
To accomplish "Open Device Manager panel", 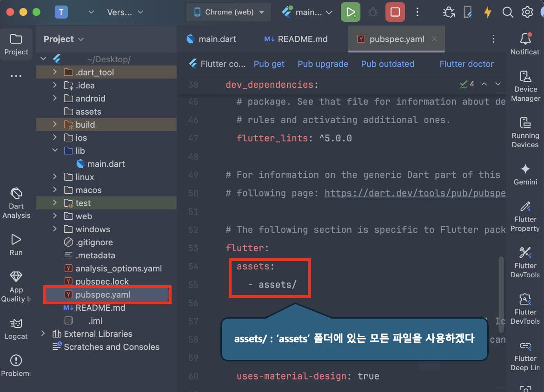I will (525, 86).
